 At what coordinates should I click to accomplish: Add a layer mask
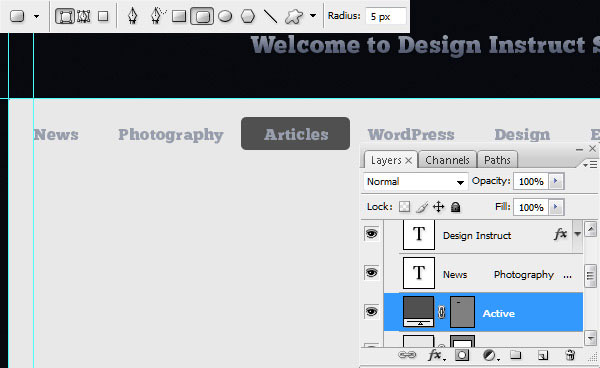(x=462, y=355)
